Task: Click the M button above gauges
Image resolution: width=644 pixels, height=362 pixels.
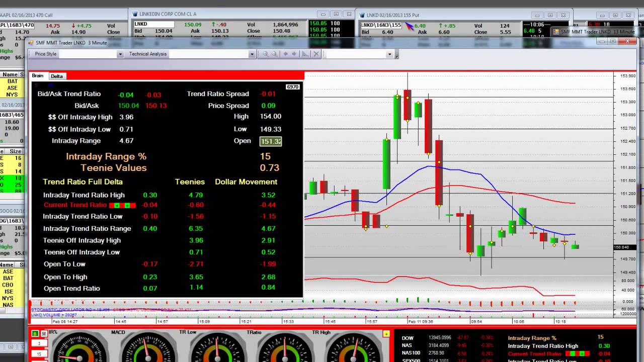Action: pyautogui.click(x=44, y=333)
